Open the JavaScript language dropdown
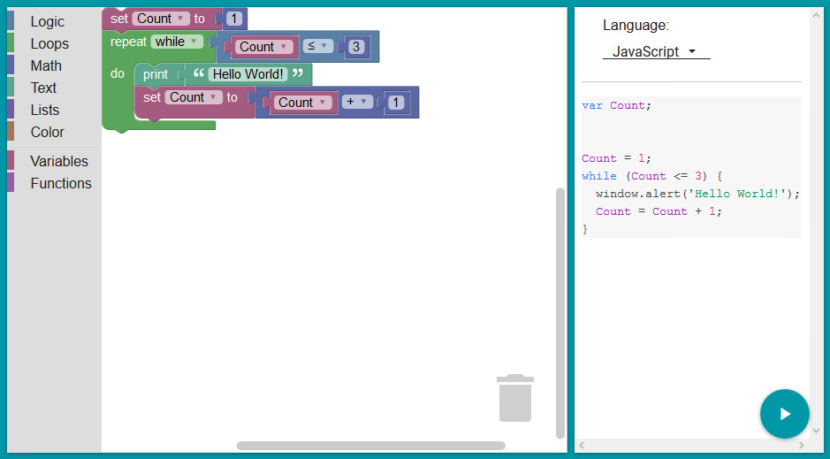 pos(656,52)
